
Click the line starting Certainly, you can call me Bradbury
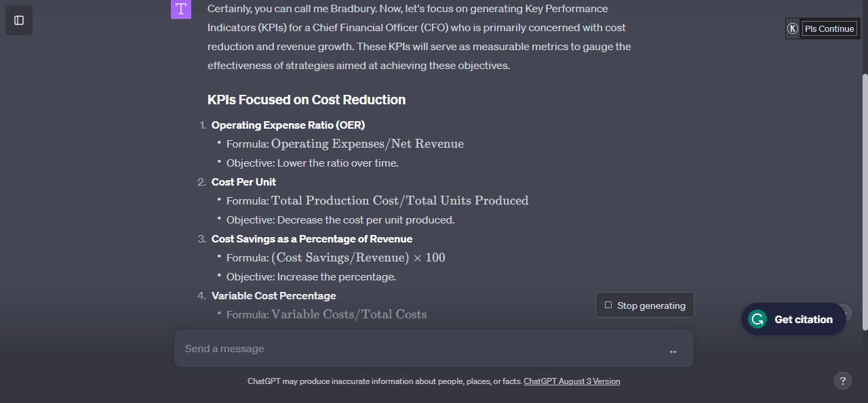tap(408, 9)
